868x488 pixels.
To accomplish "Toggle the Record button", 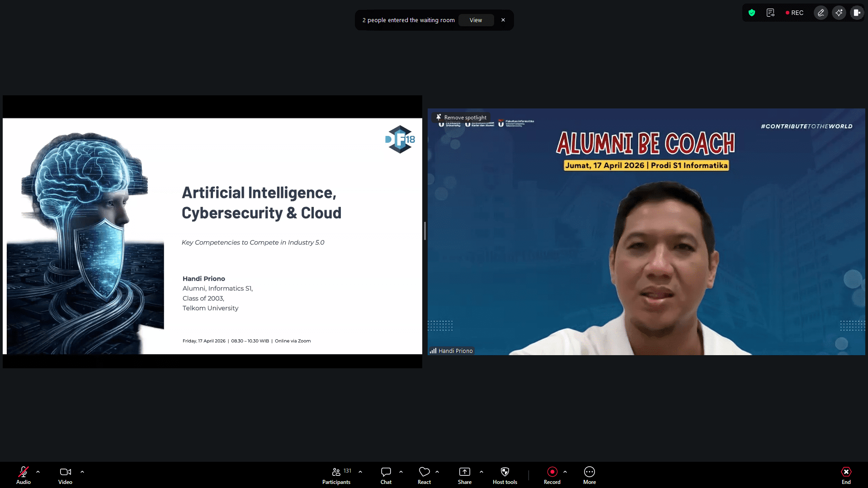I will 552,472.
